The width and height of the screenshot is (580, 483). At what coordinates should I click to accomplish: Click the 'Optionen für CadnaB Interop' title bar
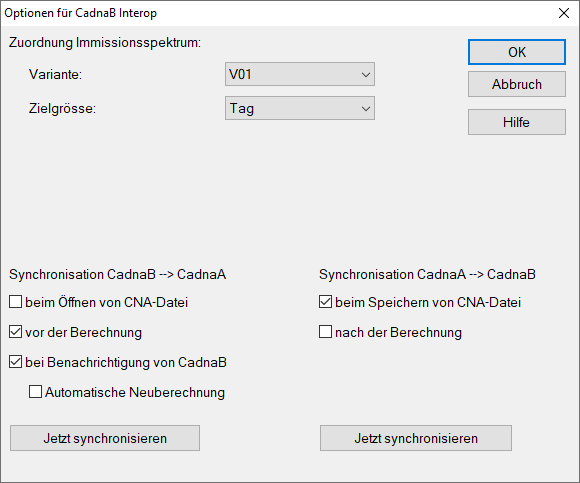tap(81, 13)
